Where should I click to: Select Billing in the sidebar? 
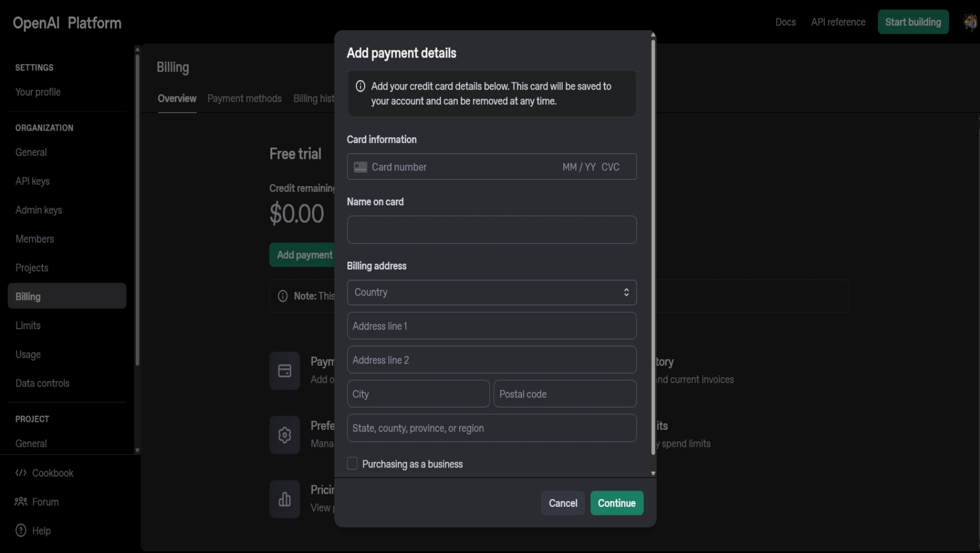coord(67,296)
